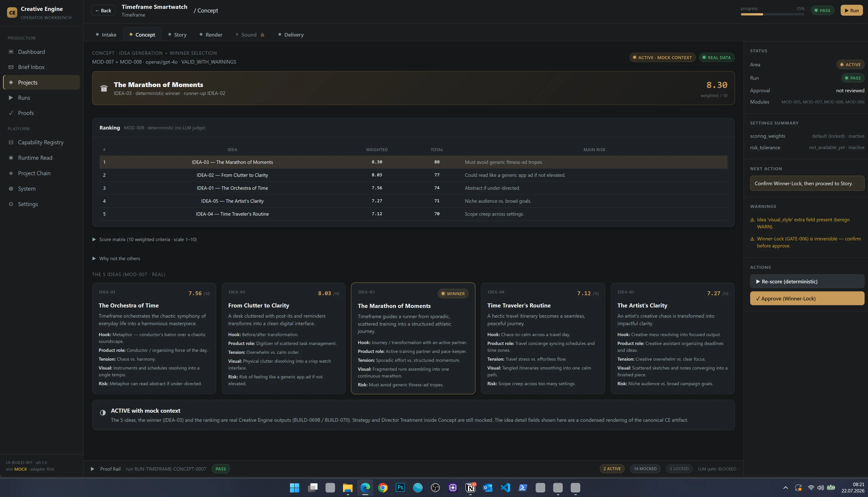868x497 pixels.
Task: Open Settings gear item in sidebar
Action: pyautogui.click(x=41, y=204)
